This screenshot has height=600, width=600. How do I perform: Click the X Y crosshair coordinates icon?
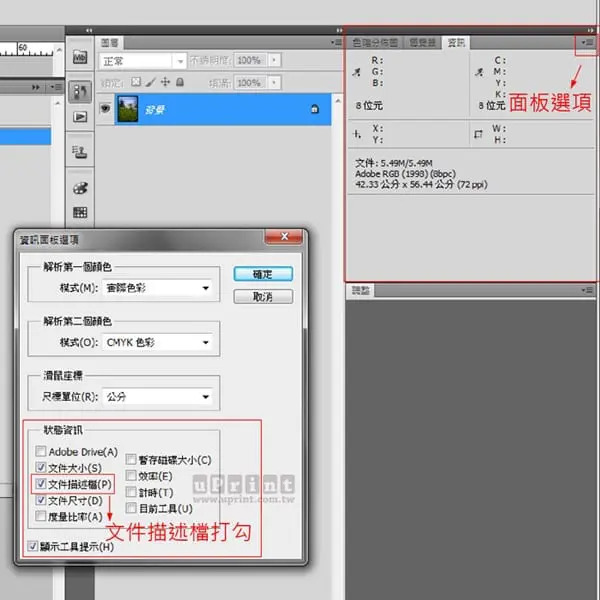pyautogui.click(x=357, y=134)
